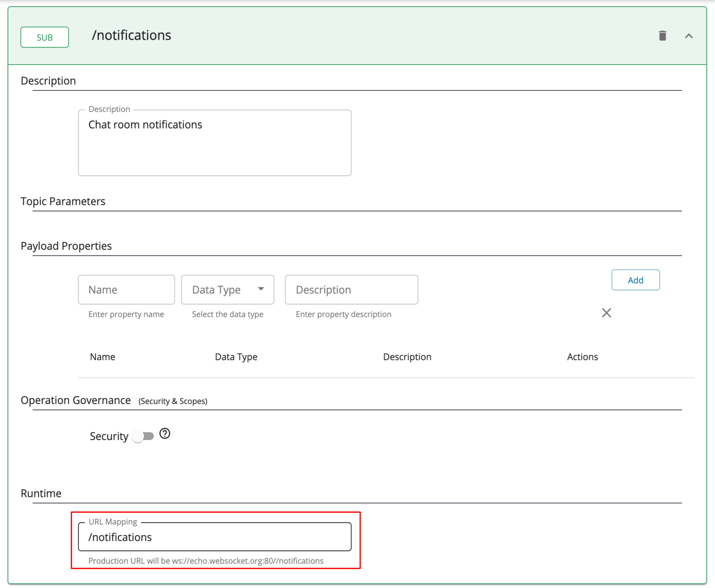Click the Actions column header

582,357
